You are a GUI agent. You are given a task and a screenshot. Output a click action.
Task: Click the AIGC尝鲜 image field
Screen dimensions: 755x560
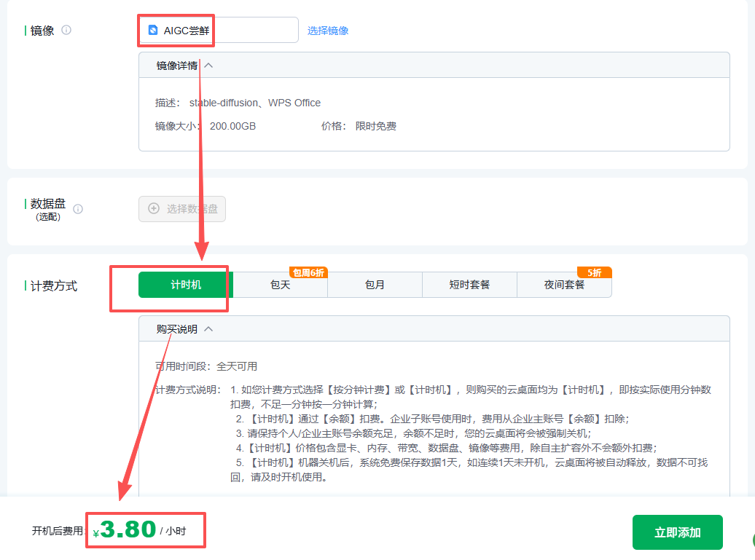tap(219, 31)
